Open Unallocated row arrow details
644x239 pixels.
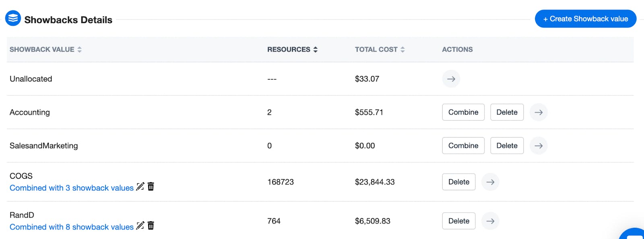tap(451, 79)
